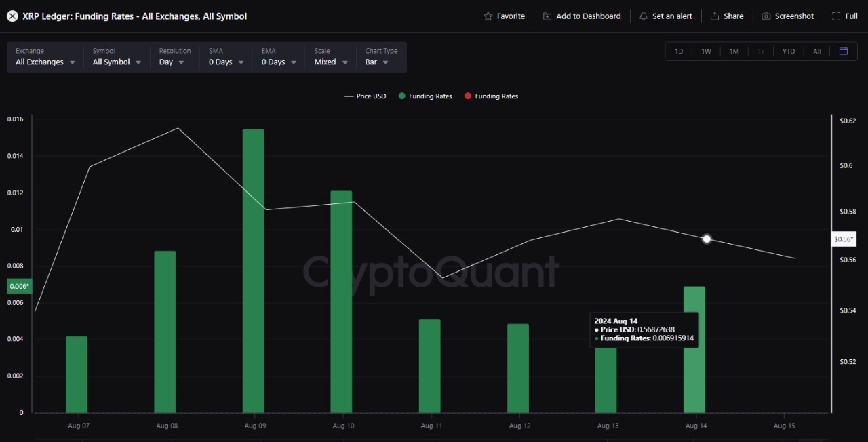Change the Scale option from Mixed
The width and height of the screenshot is (868, 442).
tap(329, 62)
